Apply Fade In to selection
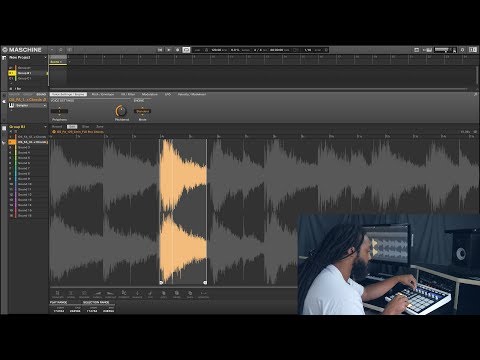The width and height of the screenshot is (480, 360). click(x=97, y=294)
